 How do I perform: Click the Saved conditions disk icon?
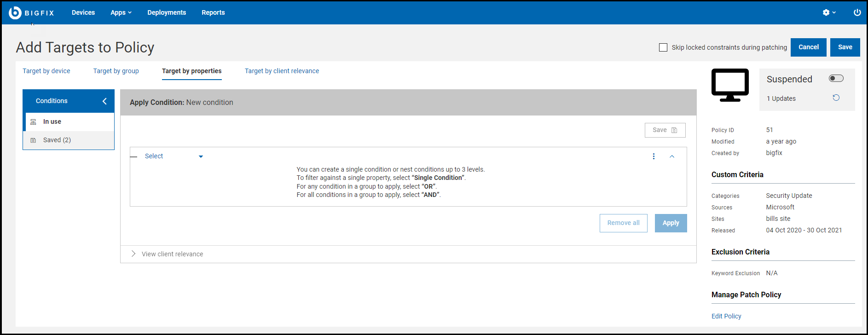33,140
